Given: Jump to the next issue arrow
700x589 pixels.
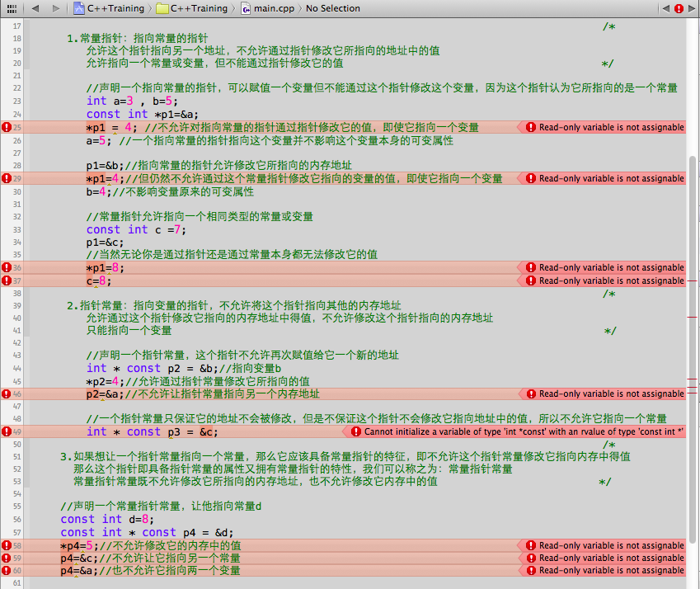Looking at the screenshot, I should [x=692, y=8].
